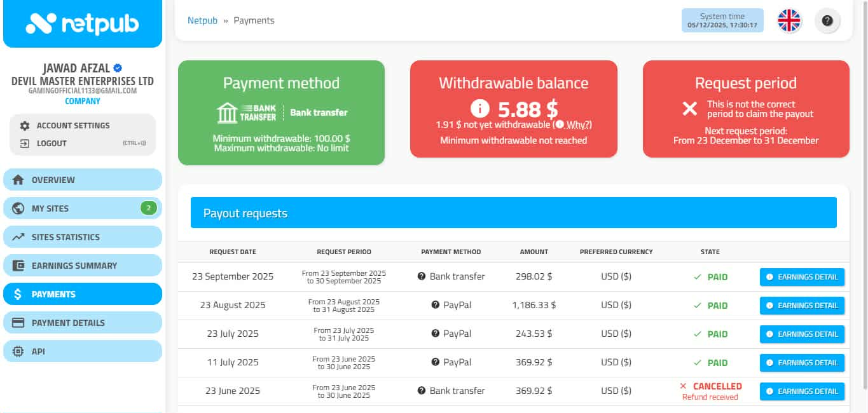
Task: Switch language via UK flag icon
Action: coord(789,20)
